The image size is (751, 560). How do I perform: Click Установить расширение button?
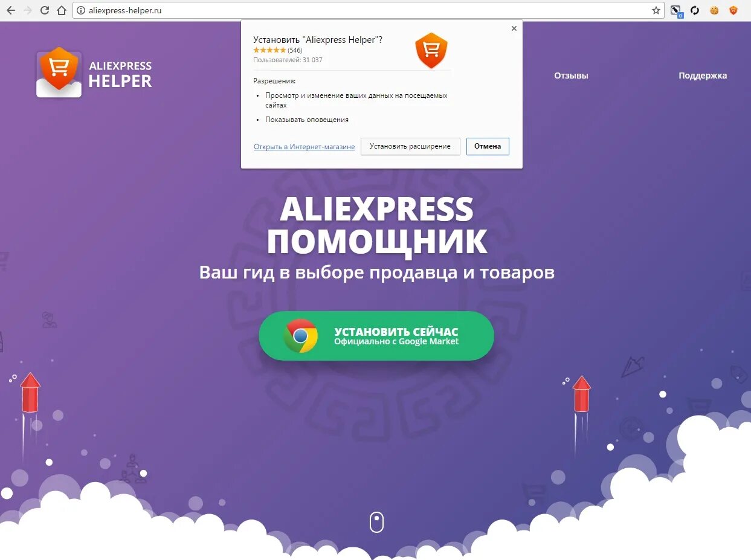(x=410, y=146)
